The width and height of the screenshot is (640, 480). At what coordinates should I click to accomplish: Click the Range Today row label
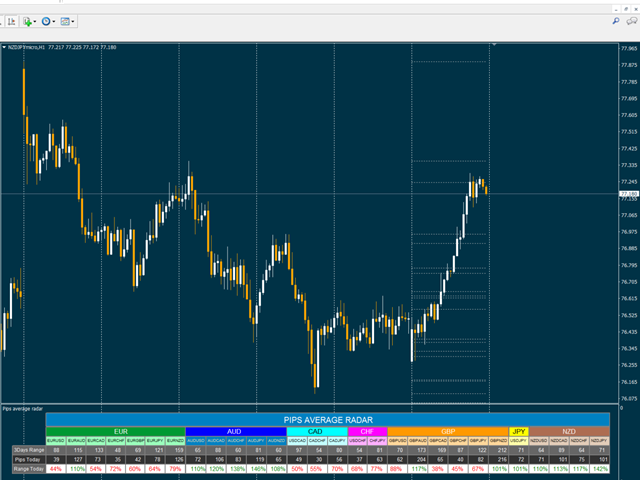click(x=29, y=469)
